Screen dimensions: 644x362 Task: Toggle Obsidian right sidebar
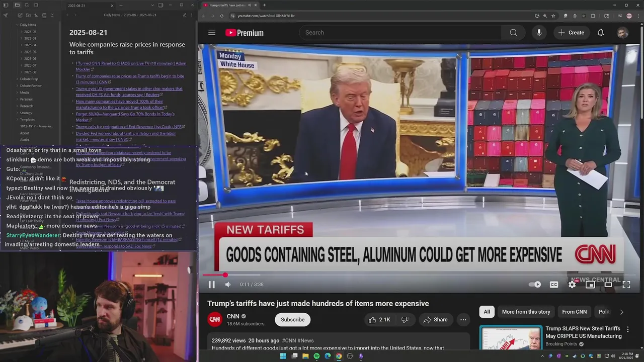tap(160, 5)
